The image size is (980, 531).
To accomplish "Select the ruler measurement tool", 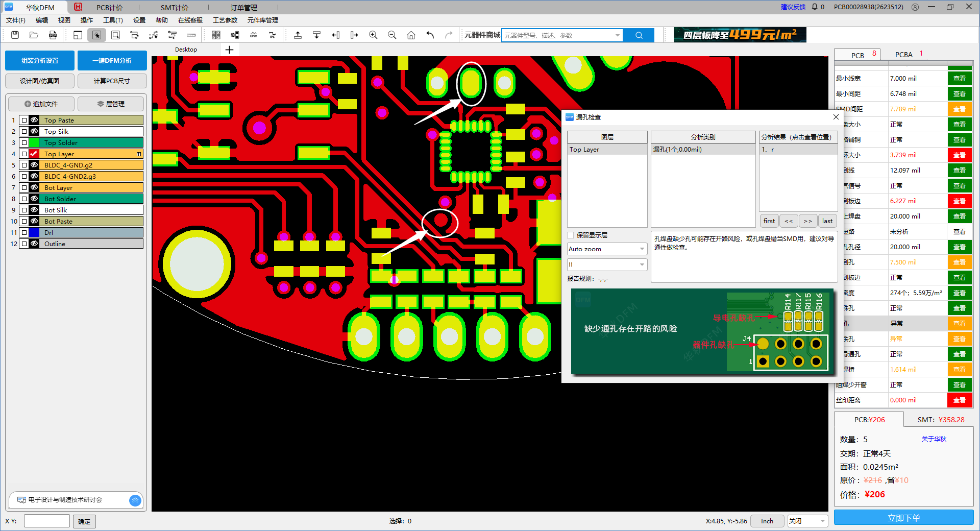I will 191,35.
